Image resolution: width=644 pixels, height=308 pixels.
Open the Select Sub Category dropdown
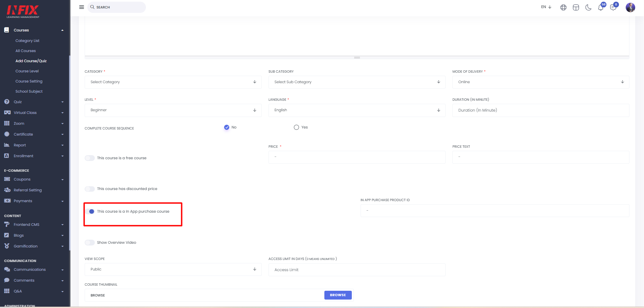(x=357, y=82)
